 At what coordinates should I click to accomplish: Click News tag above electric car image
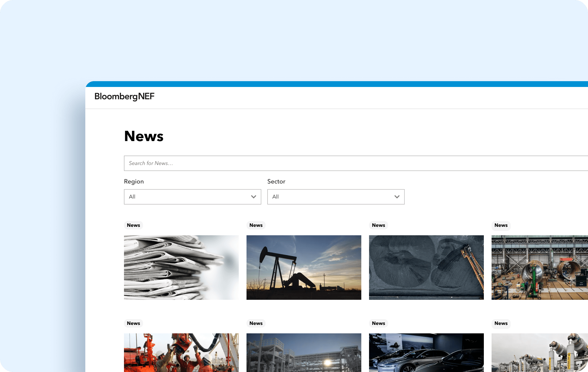(x=378, y=323)
